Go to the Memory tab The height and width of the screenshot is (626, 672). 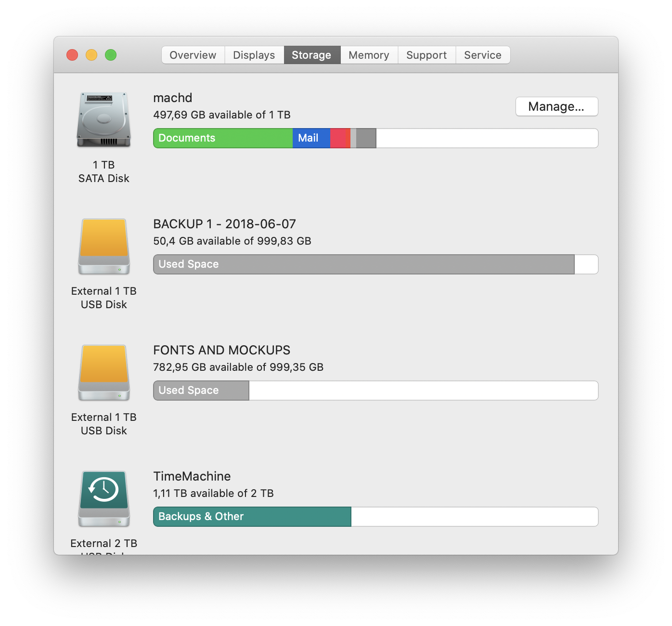pos(369,55)
